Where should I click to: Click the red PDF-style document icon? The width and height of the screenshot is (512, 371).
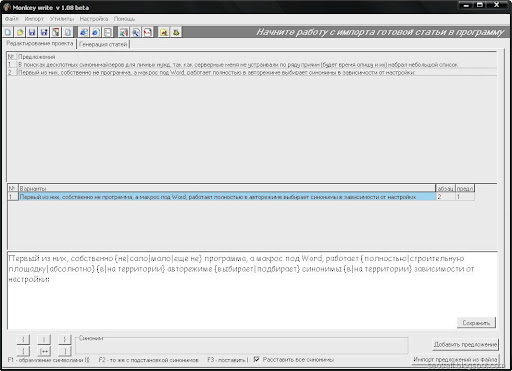click(x=148, y=32)
